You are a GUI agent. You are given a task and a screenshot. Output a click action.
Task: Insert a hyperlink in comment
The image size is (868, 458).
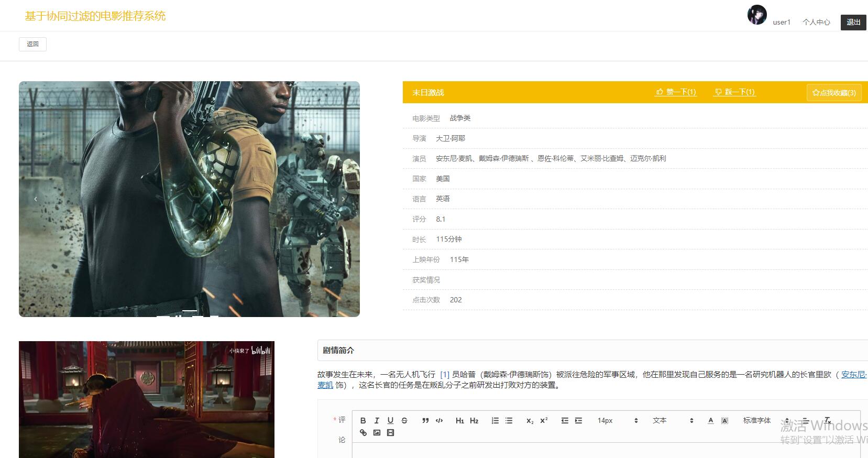pos(363,432)
